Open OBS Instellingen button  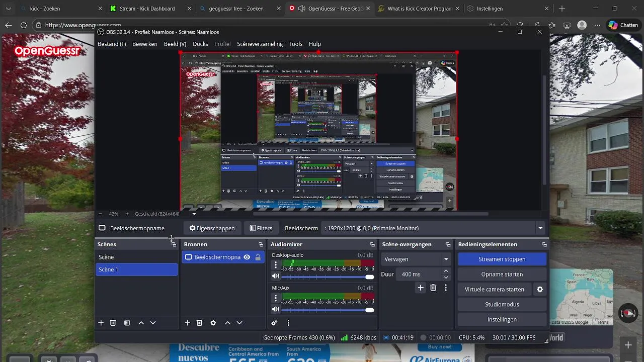(x=502, y=319)
